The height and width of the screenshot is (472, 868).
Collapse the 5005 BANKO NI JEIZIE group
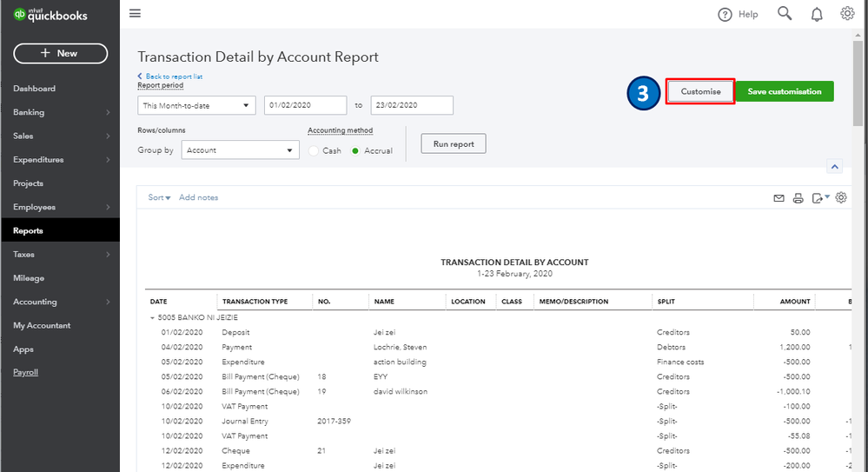point(153,318)
